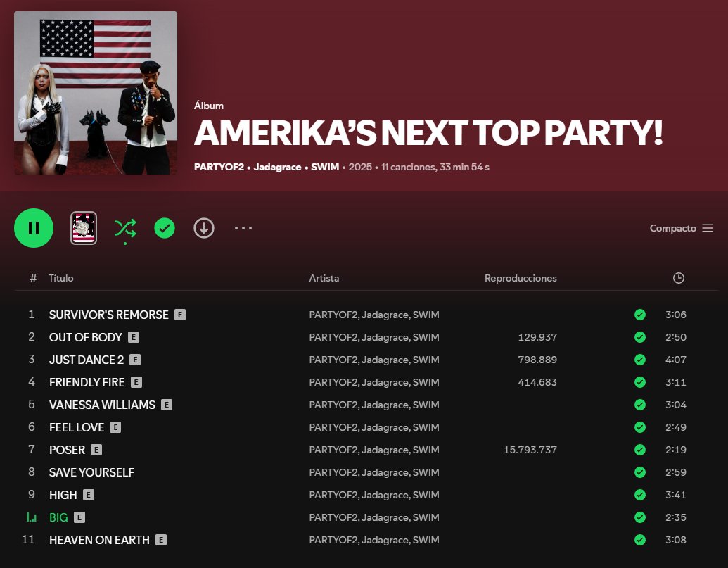Screen dimensions: 728x568
Task: Toggle saved check for FRIENDLY FIRE
Action: click(640, 382)
